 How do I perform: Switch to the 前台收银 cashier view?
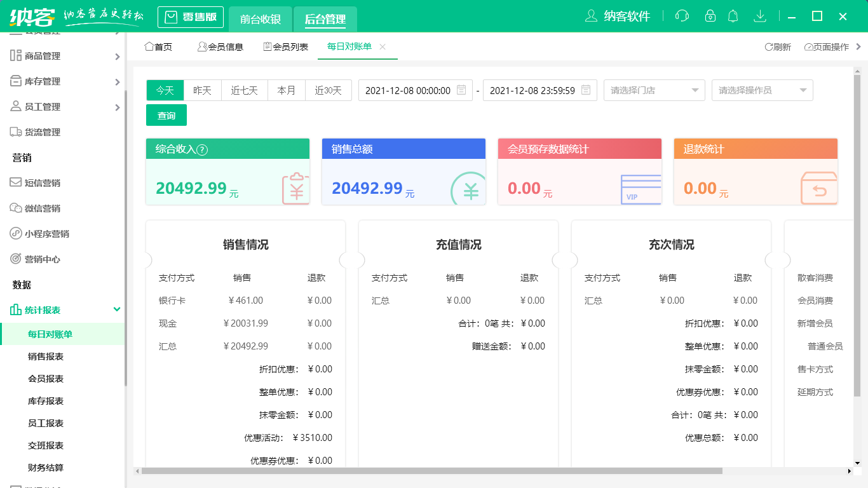point(259,19)
